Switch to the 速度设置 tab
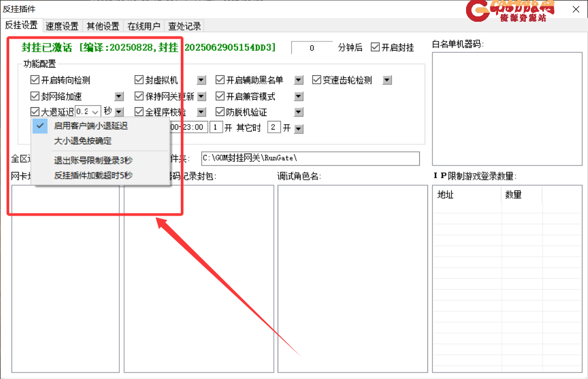Screen dimensions: 588x379 (62, 26)
